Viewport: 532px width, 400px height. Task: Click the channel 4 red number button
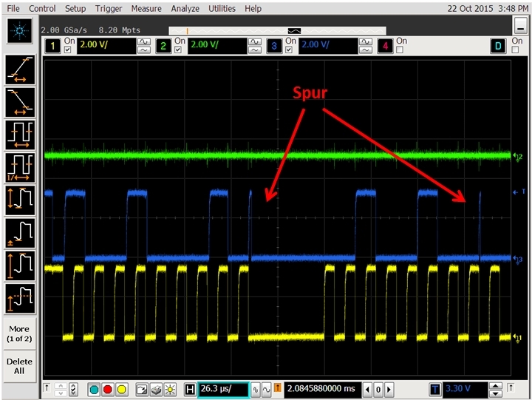[385, 46]
